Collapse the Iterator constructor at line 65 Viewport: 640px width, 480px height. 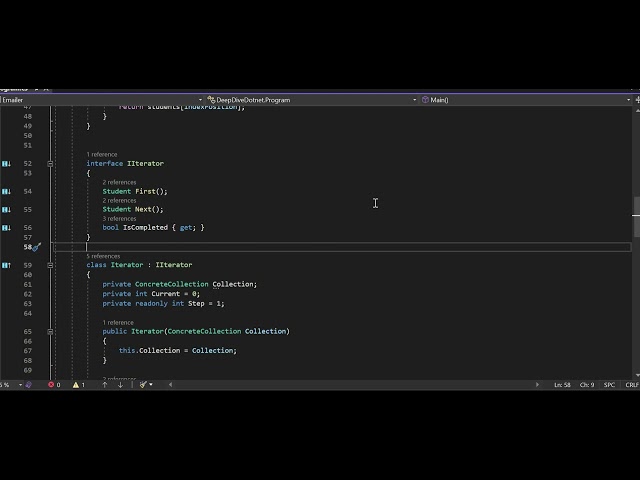(x=50, y=331)
